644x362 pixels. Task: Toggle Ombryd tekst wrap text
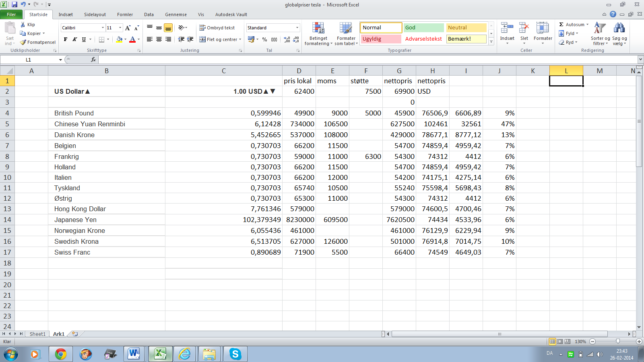pos(217,28)
